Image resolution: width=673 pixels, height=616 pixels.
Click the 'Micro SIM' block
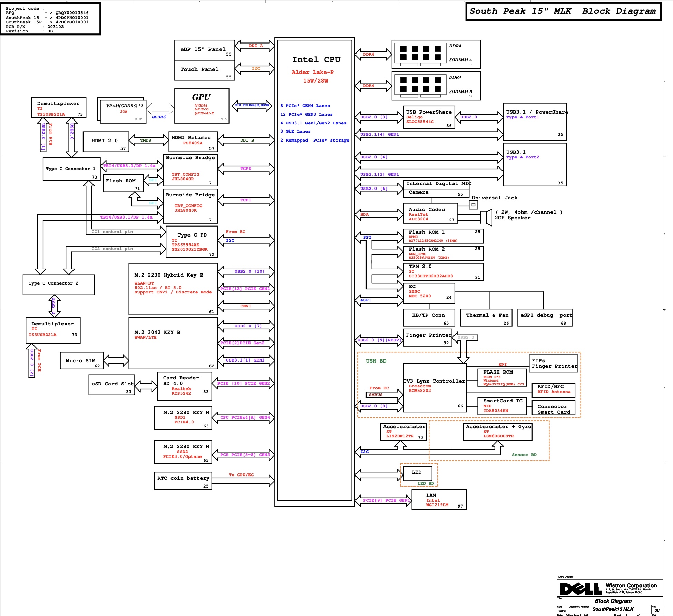82,360
